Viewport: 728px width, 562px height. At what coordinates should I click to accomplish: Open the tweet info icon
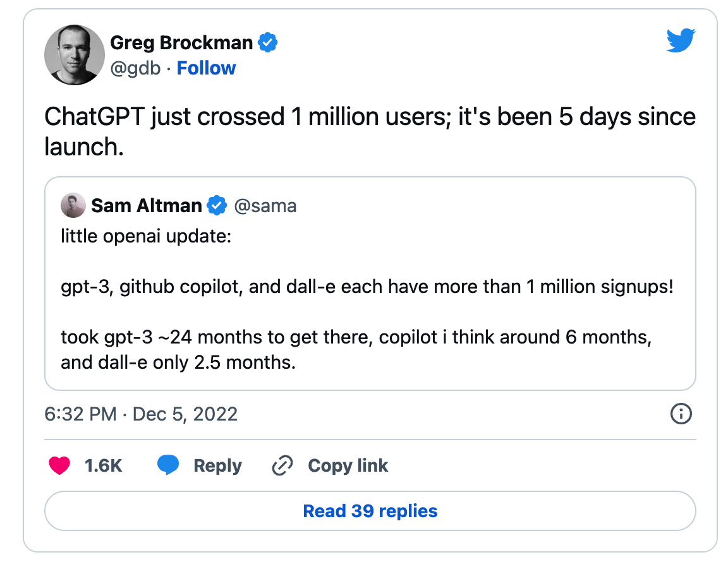coord(681,414)
